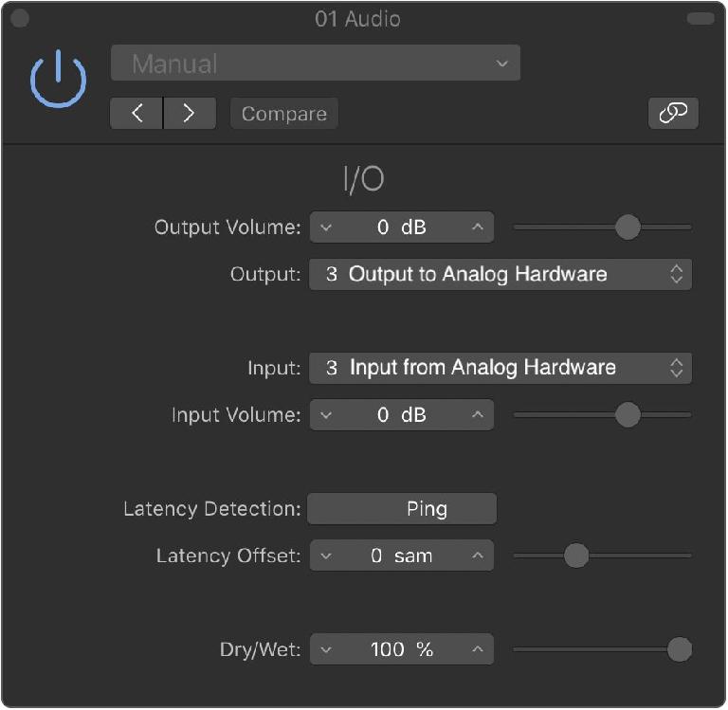Click the Input Volume 0 dB field
728x710 pixels.
402,415
